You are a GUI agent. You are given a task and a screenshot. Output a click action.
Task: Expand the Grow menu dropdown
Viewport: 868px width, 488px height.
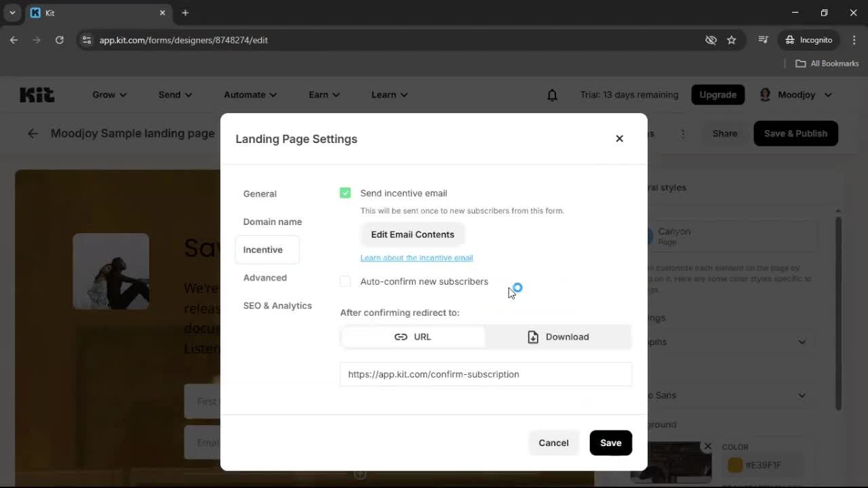(x=108, y=94)
